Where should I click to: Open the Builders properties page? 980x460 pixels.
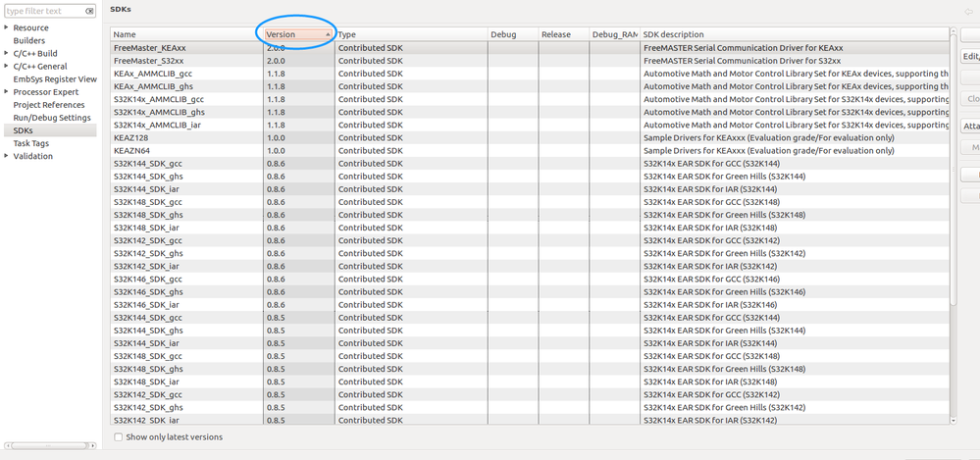(x=28, y=40)
